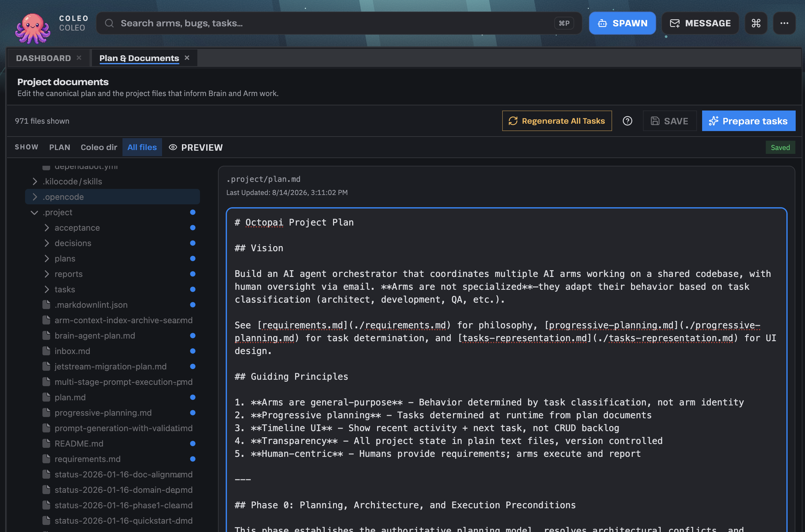Focus the search arms, bugs, tasks field

pyautogui.click(x=339, y=23)
